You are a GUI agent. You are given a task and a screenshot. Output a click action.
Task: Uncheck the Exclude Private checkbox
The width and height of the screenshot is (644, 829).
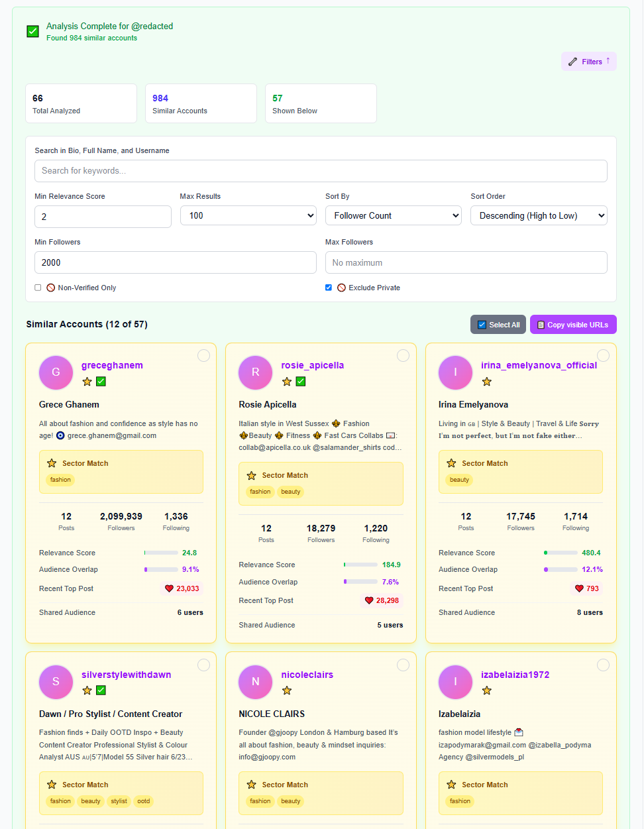[x=329, y=288]
